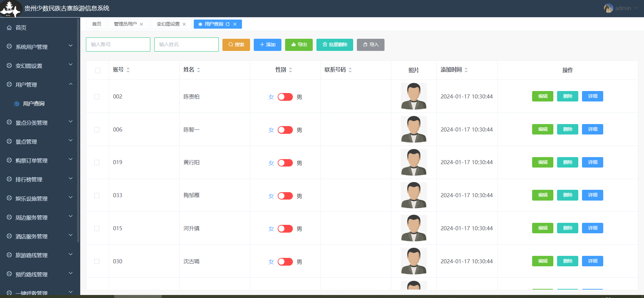
Task: Click the icon beside 用户查询 submenu item
Action: pyautogui.click(x=17, y=104)
